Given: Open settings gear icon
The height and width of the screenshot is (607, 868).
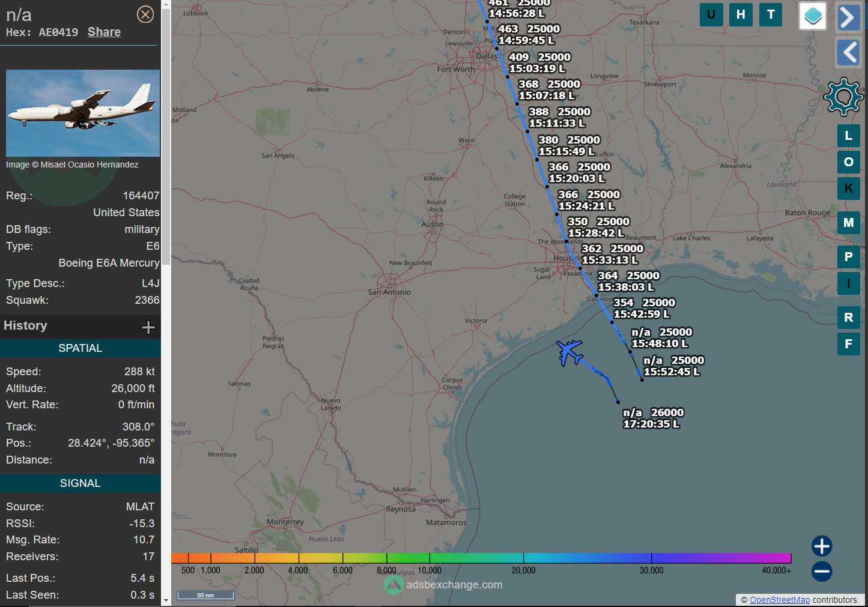Looking at the screenshot, I should point(843,97).
